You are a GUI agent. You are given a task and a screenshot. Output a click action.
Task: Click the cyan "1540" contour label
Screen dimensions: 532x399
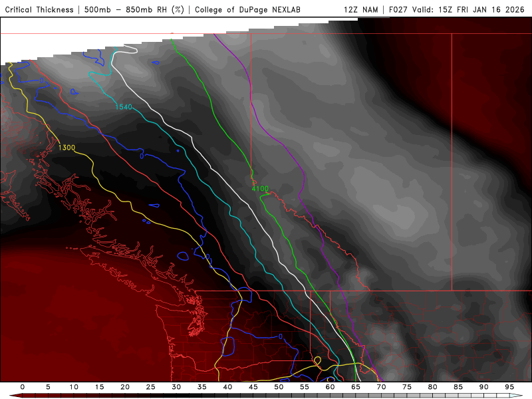tap(124, 107)
